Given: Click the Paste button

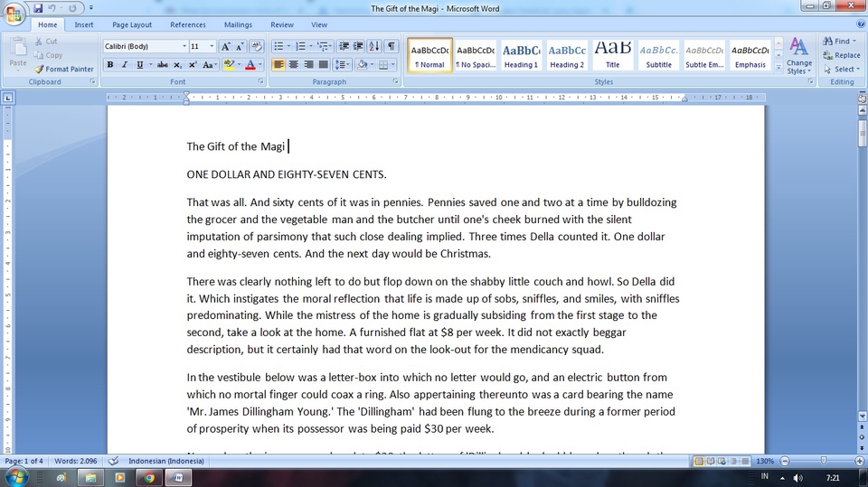Looking at the screenshot, I should coord(18,54).
